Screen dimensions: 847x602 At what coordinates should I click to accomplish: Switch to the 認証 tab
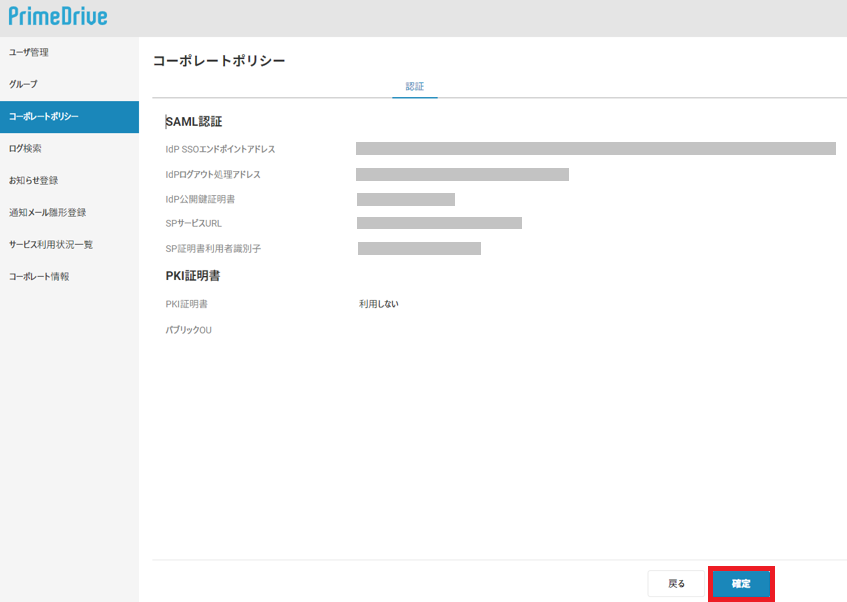coord(414,87)
